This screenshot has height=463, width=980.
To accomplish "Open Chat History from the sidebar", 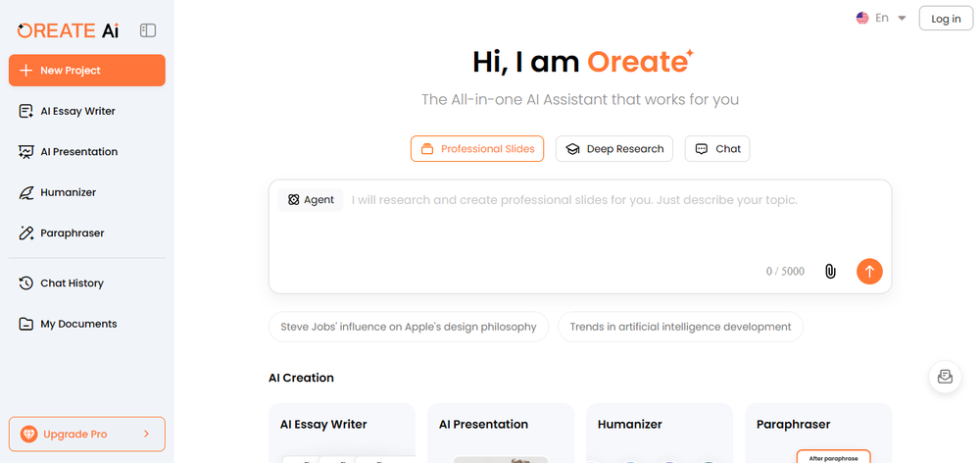I will click(71, 283).
